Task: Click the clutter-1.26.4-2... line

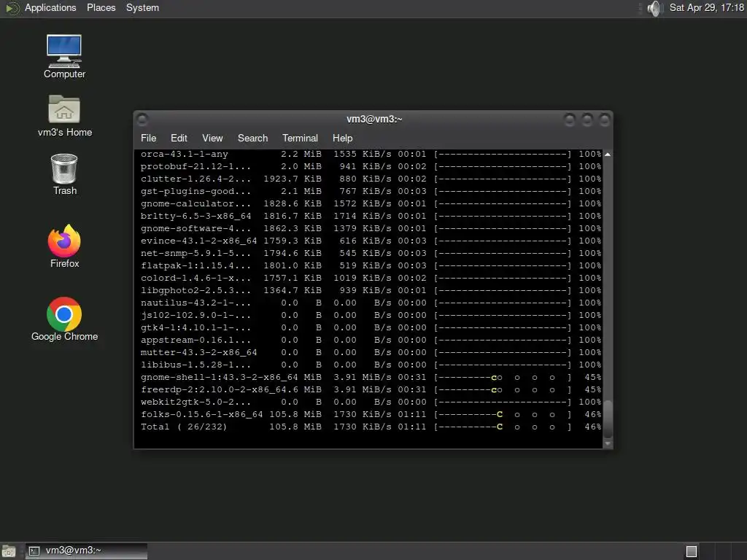Action: click(371, 179)
